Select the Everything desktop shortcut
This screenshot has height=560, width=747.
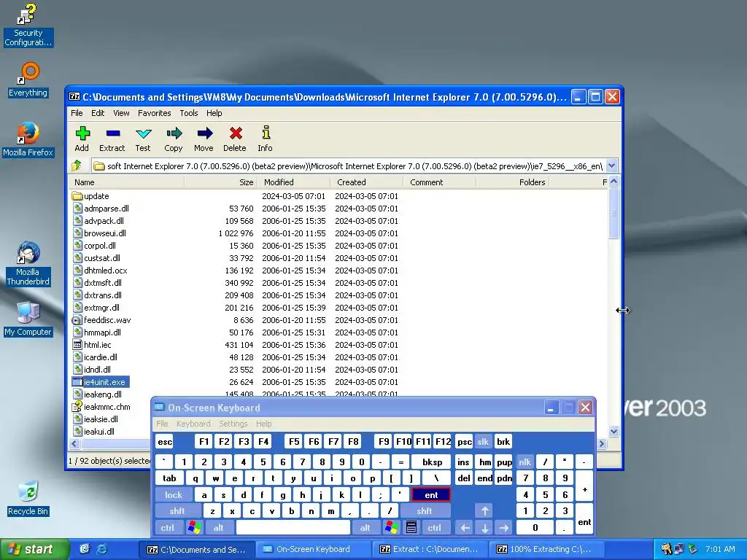28,79
